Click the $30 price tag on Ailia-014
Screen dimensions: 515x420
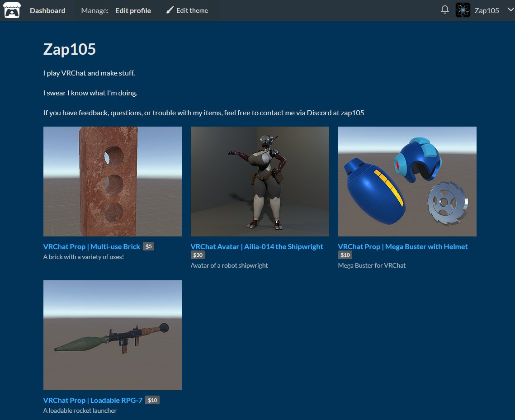point(198,255)
